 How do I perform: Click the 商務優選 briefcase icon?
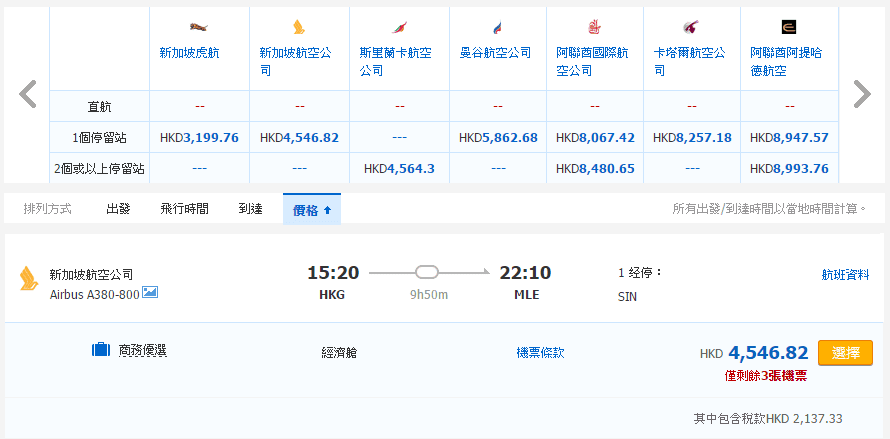coord(100,350)
